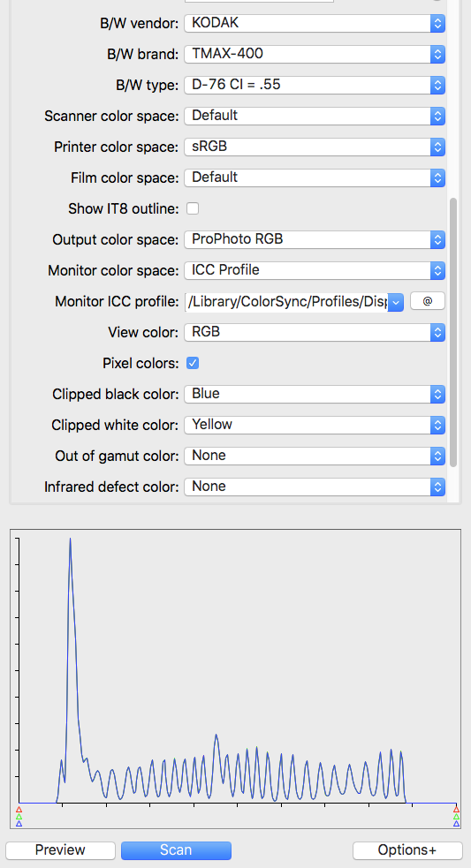Click the Preview button
The height and width of the screenshot is (868, 471).
(x=60, y=850)
